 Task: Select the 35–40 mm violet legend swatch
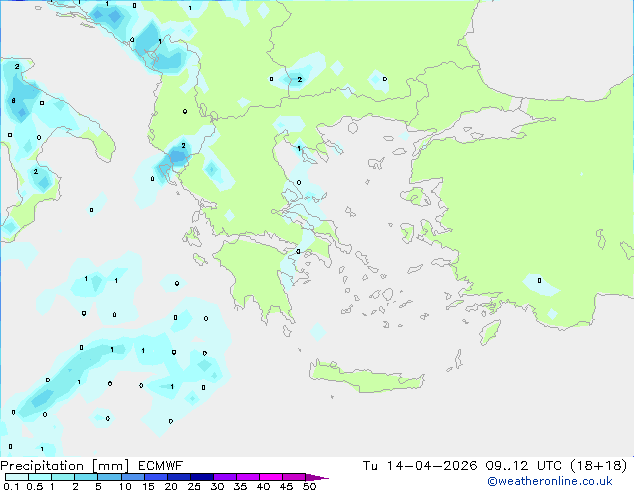click(x=248, y=477)
